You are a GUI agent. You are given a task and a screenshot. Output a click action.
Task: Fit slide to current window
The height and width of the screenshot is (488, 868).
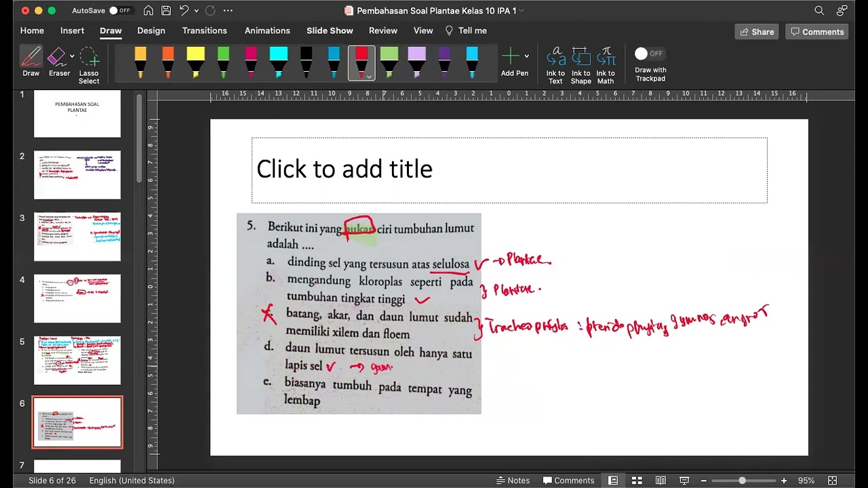[833, 481]
